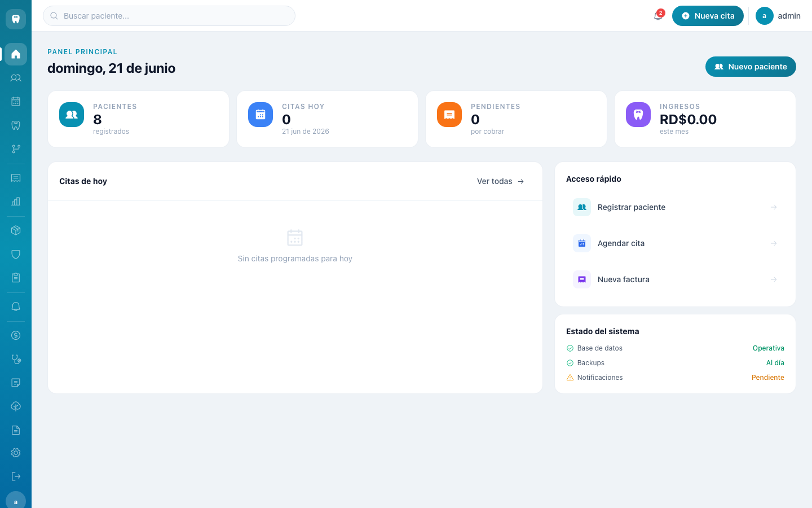Open the admin user profile menu
This screenshot has width=812, height=508.
(778, 16)
